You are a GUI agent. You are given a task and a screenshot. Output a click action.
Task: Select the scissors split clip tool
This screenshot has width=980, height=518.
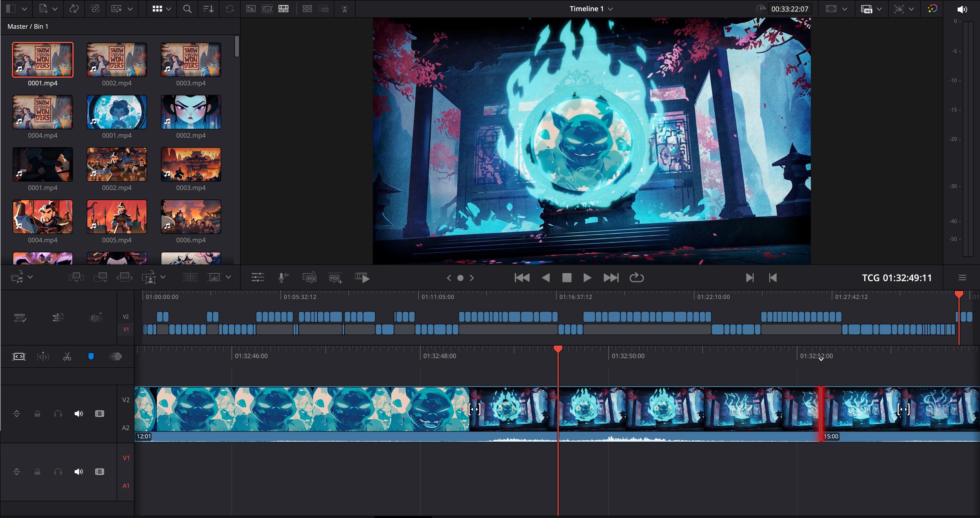point(67,356)
